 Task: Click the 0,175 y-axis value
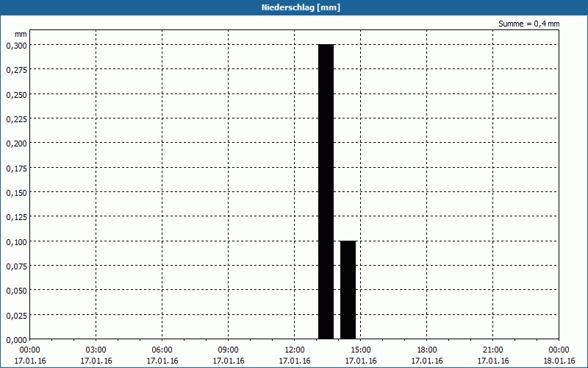16,169
